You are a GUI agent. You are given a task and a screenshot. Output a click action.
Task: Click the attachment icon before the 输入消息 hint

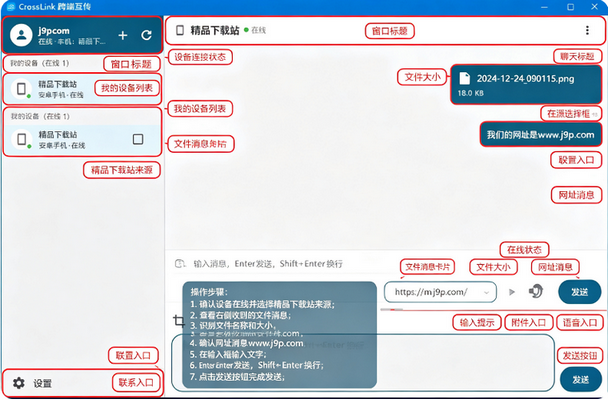[180, 264]
